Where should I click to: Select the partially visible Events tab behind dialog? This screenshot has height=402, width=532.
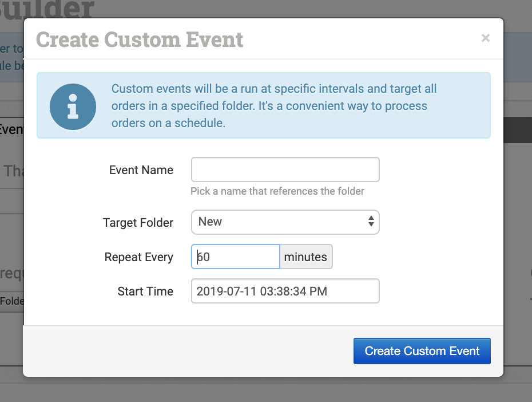click(x=11, y=129)
